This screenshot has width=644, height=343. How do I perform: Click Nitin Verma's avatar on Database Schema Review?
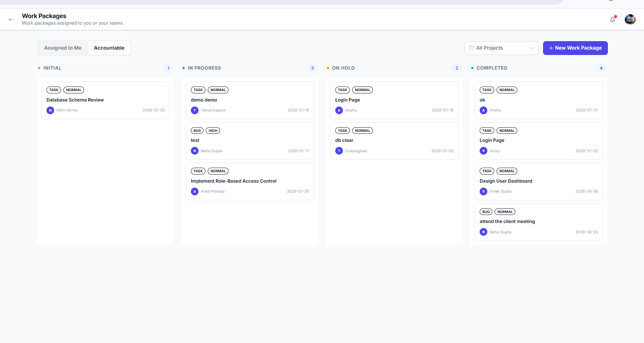click(x=50, y=110)
